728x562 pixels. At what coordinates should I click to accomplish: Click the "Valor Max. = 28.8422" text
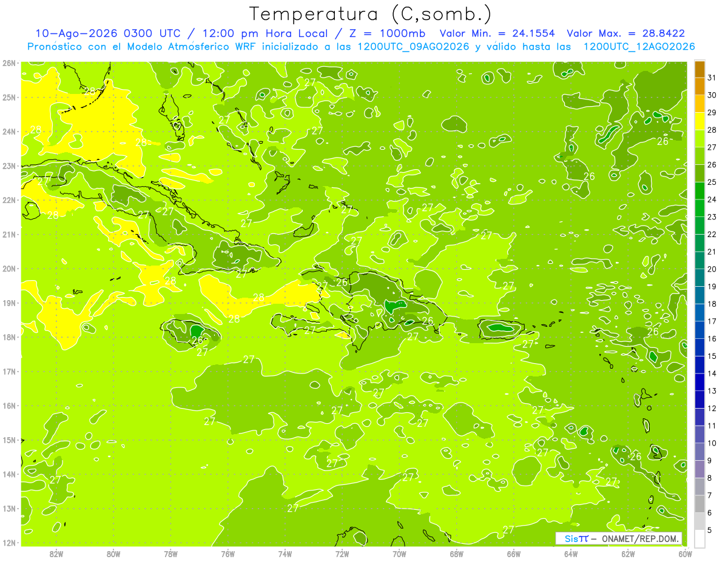coord(625,33)
